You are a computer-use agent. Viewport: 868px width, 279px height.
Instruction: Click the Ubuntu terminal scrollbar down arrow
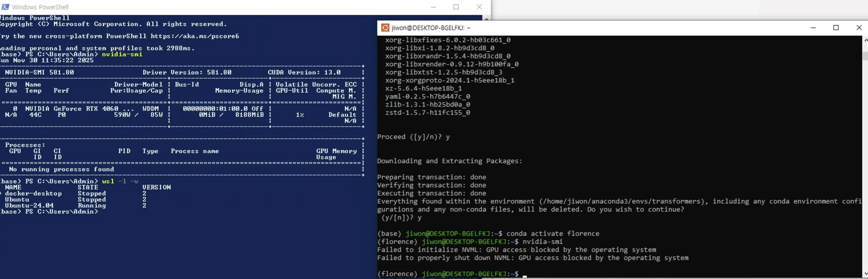(865, 274)
